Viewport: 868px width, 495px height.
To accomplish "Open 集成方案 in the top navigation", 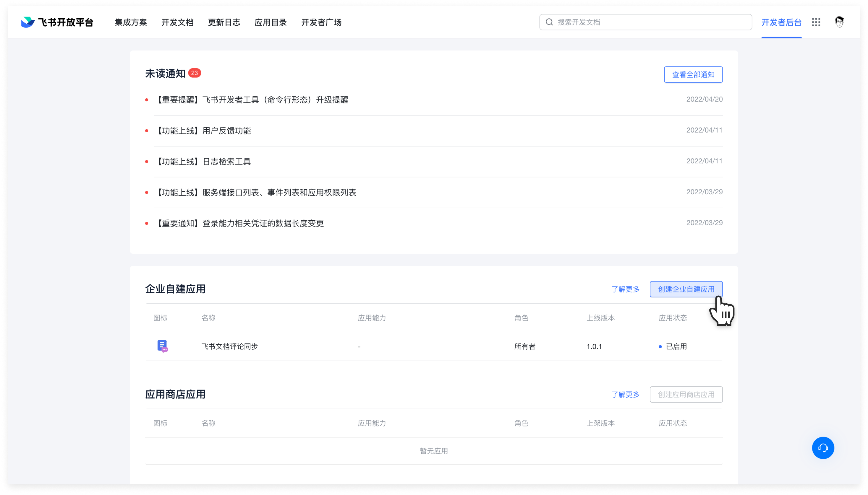I will 131,22.
